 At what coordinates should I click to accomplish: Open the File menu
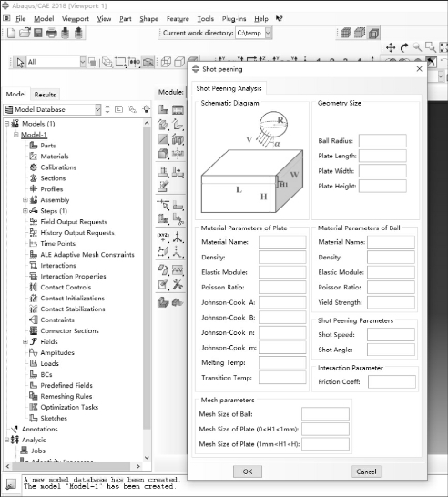point(21,19)
